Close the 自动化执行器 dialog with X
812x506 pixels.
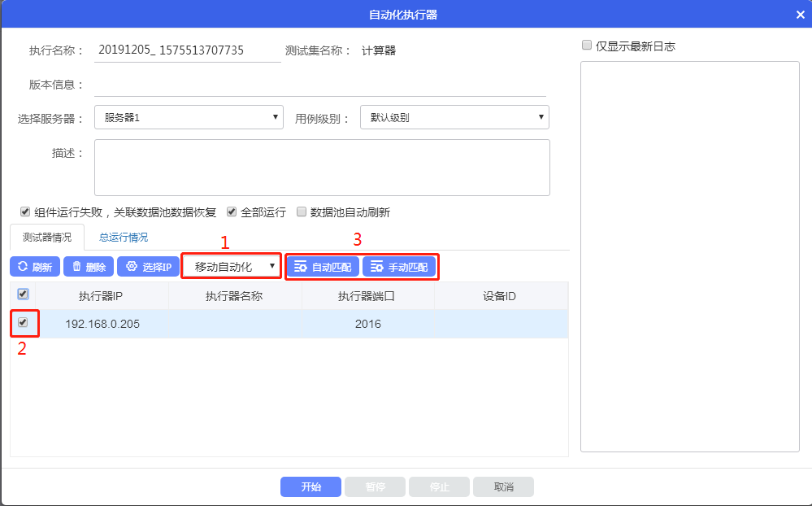click(x=800, y=15)
